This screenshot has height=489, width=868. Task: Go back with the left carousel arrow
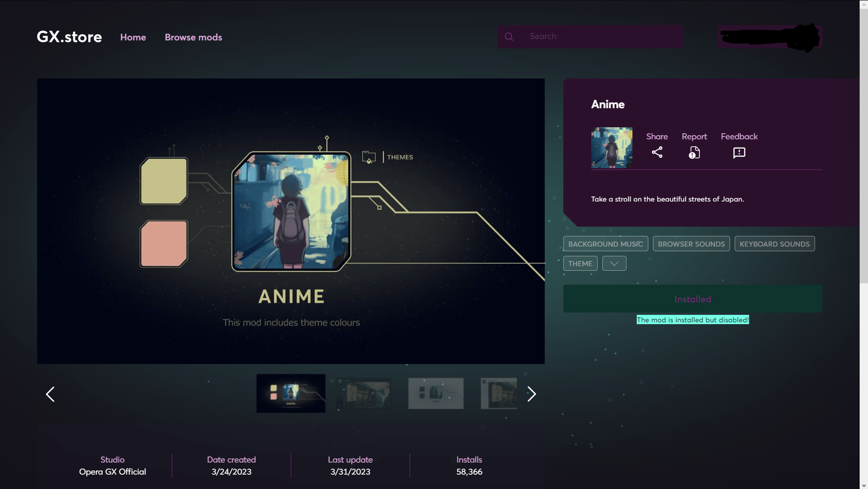[50, 394]
